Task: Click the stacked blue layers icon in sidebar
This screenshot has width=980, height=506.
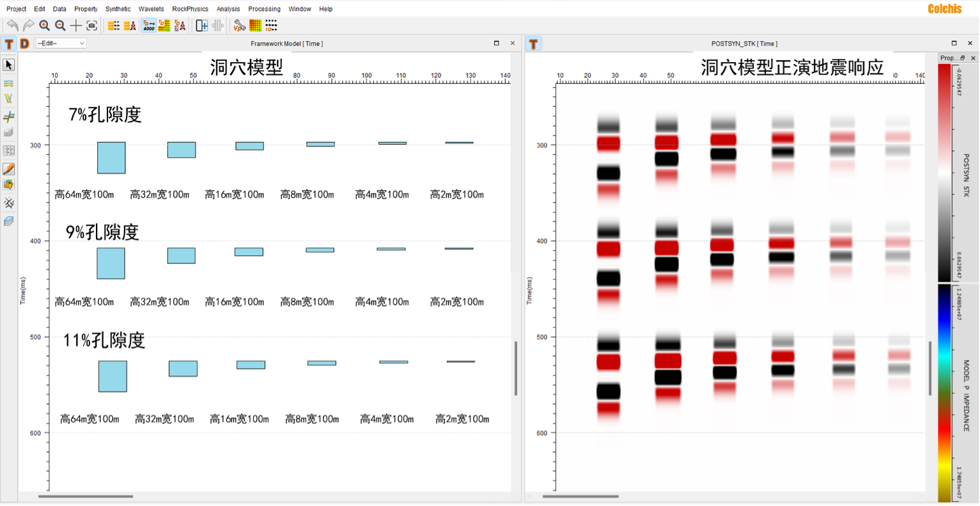Action: tap(9, 221)
